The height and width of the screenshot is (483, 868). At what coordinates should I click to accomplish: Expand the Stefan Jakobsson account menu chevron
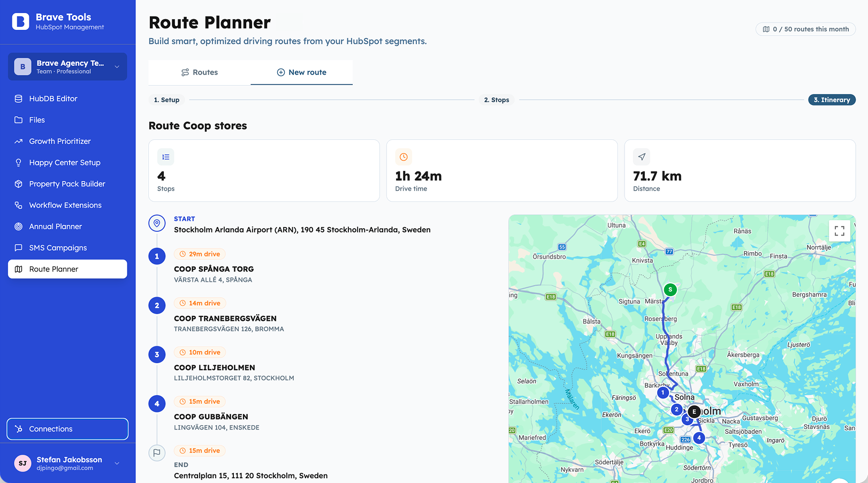[x=117, y=463]
